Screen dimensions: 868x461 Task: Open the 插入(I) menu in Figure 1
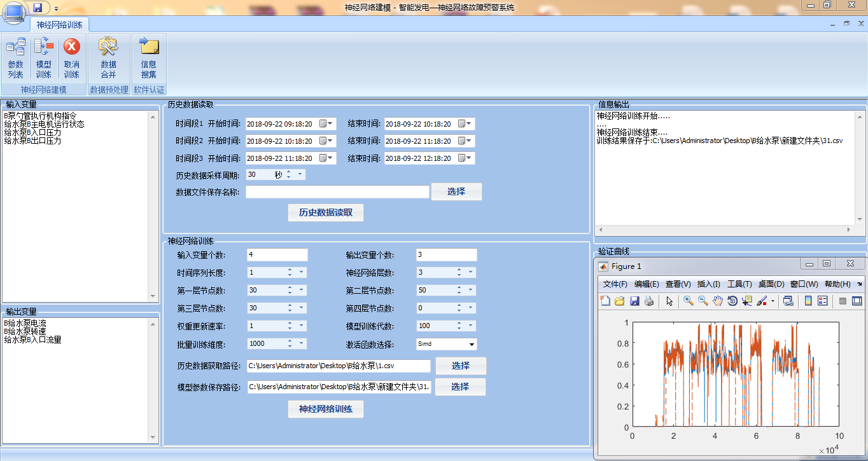(709, 284)
